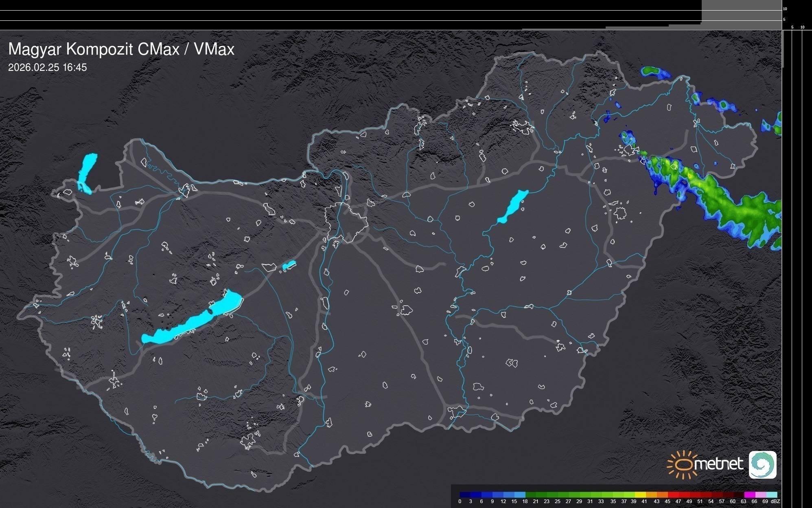Click the cyan 69 dBZ legend swatch

771,495
